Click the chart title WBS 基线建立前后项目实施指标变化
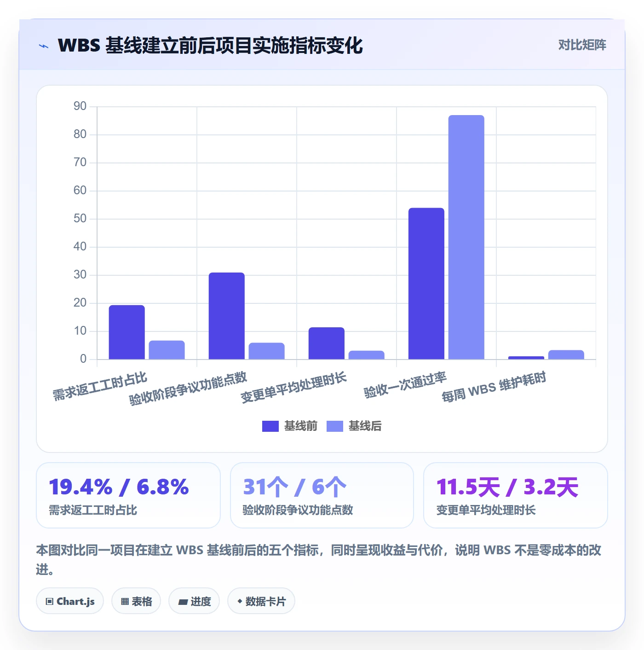 coord(210,46)
